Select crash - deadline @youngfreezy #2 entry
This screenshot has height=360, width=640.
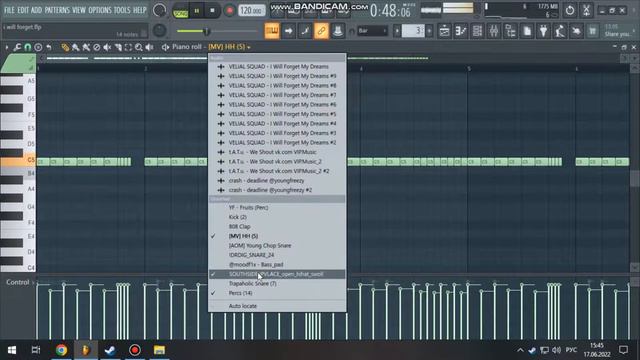click(277, 190)
